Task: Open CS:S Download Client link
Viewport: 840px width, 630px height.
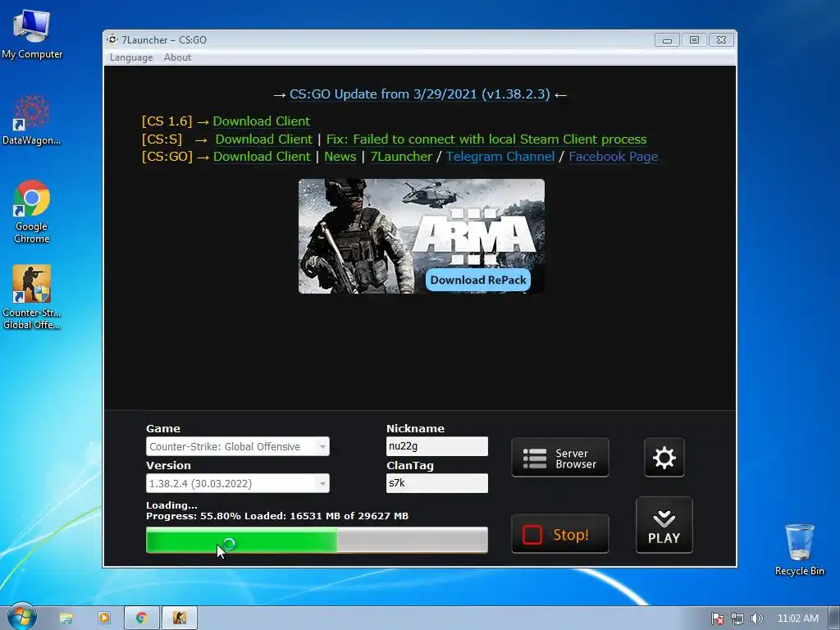Action: 263,139
